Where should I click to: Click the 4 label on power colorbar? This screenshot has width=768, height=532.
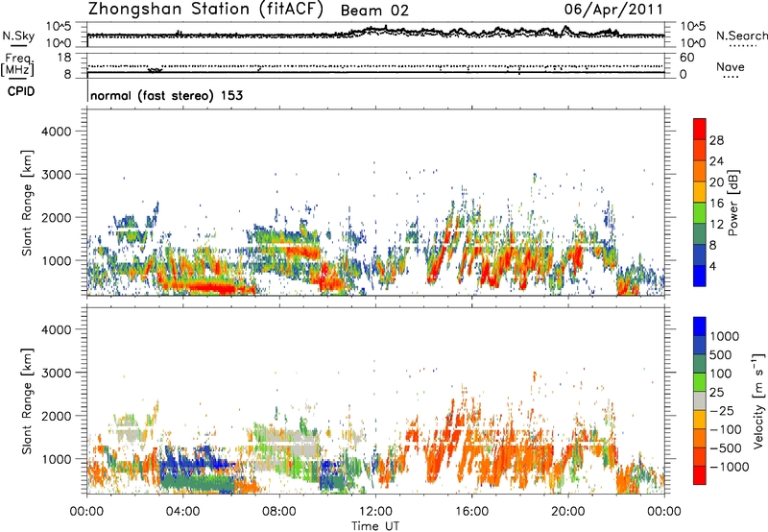pos(713,267)
